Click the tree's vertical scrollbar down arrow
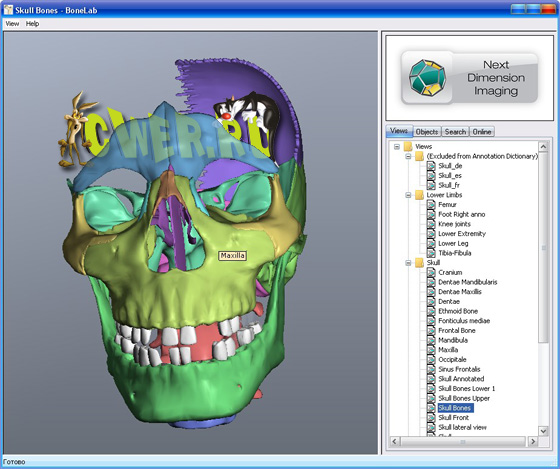Screen dimensions: 560x469 [543, 431]
